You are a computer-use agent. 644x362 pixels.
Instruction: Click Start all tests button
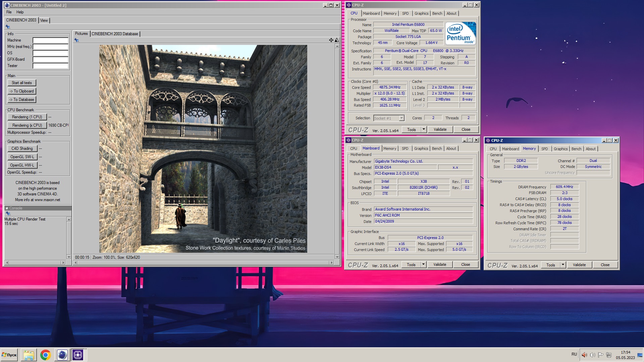(x=22, y=83)
